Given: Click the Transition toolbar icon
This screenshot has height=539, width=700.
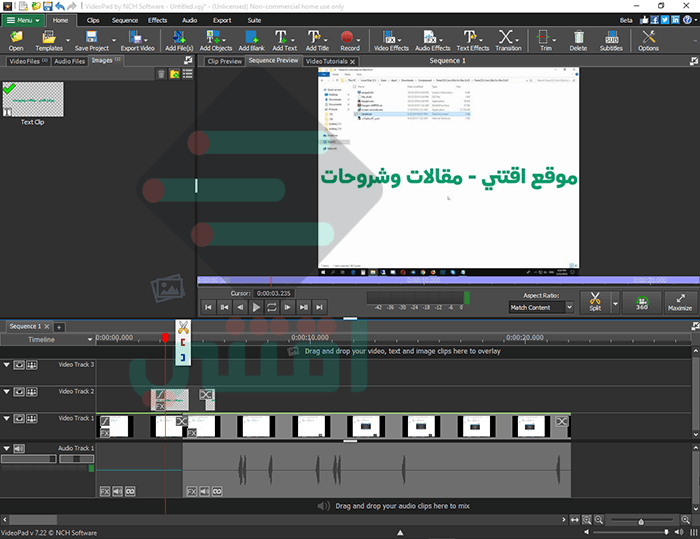Looking at the screenshot, I should pyautogui.click(x=508, y=41).
